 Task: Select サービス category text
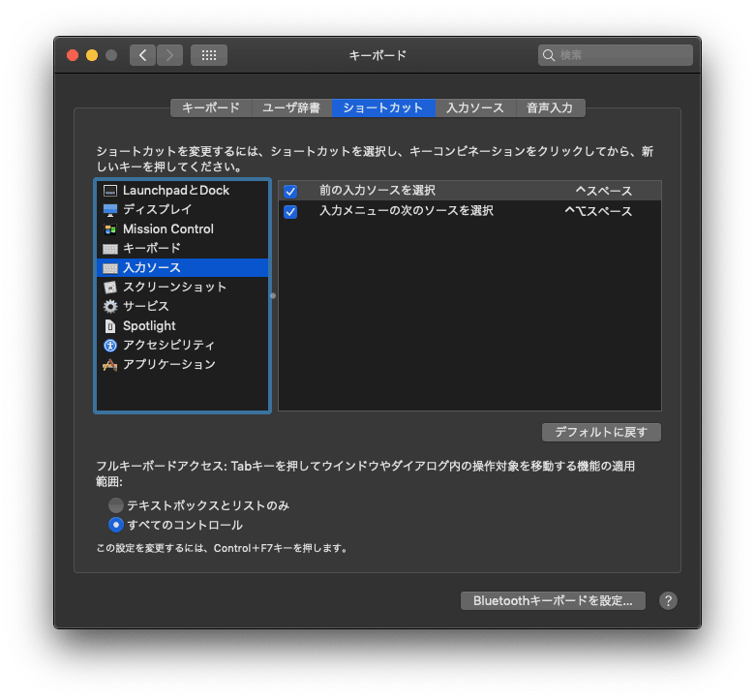(146, 306)
